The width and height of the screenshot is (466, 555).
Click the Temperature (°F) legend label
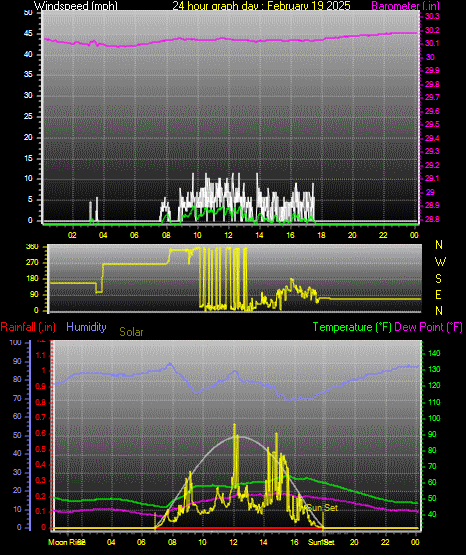point(352,327)
